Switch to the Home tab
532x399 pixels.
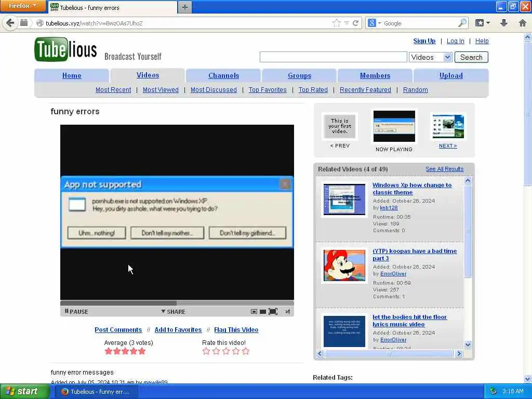[72, 75]
